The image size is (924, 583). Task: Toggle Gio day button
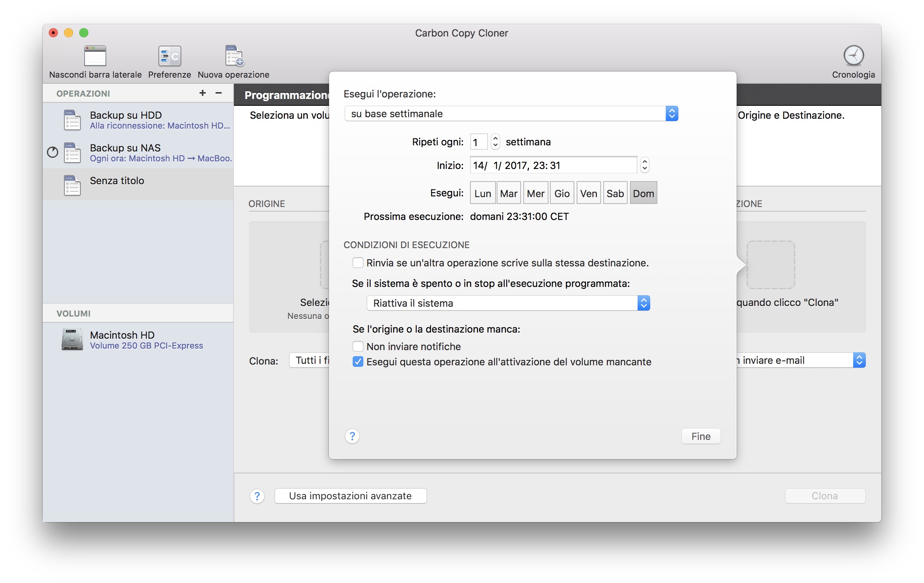click(562, 193)
